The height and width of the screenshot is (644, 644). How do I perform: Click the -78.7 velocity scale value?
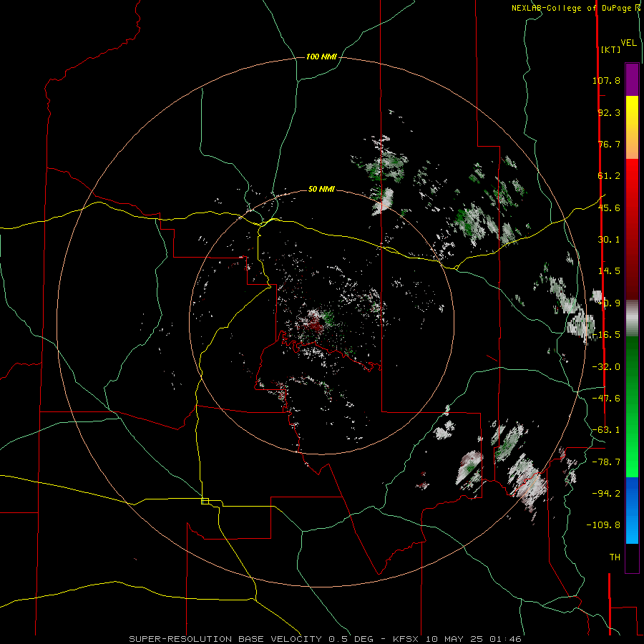[x=606, y=462]
